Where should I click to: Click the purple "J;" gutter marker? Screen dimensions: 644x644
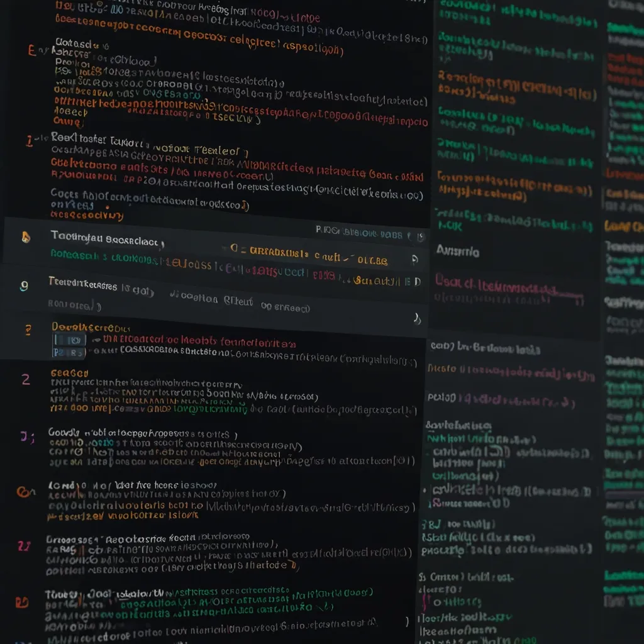26,436
